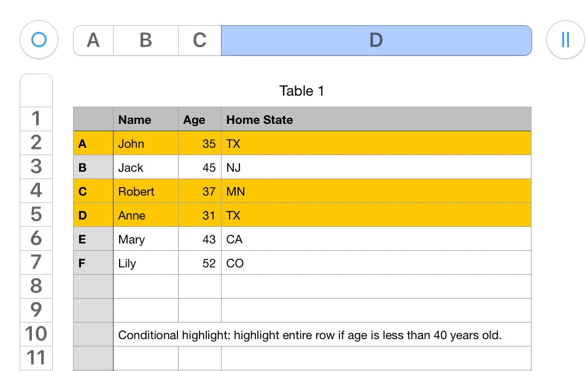The image size is (588, 371).
Task: Click the Robert name cell
Action: click(x=145, y=192)
